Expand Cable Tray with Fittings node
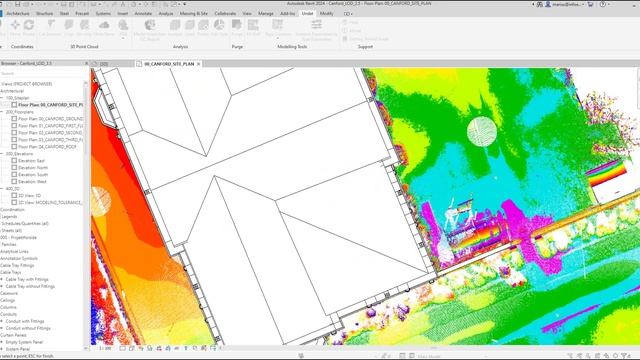The height and width of the screenshot is (360, 640). point(2,280)
